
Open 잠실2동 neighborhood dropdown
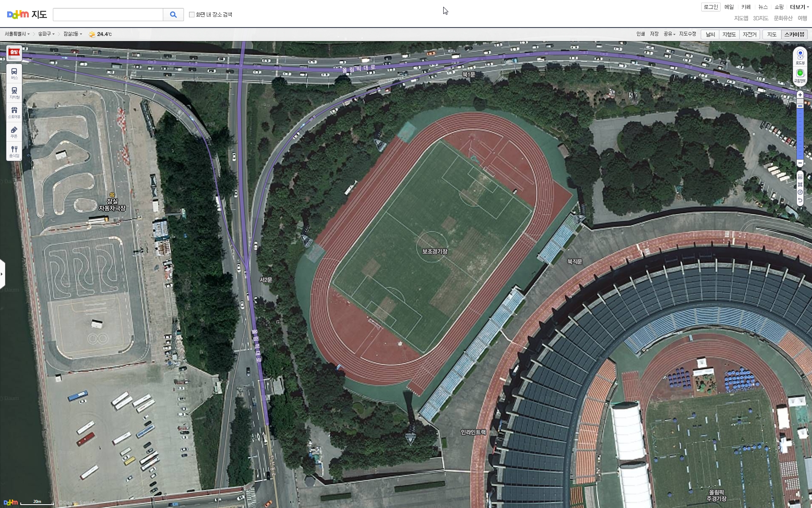click(73, 34)
